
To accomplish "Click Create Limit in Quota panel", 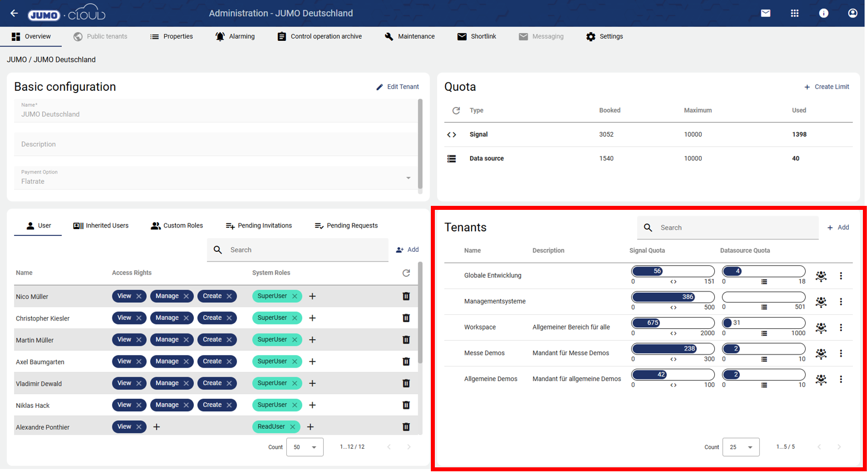I will pyautogui.click(x=826, y=87).
